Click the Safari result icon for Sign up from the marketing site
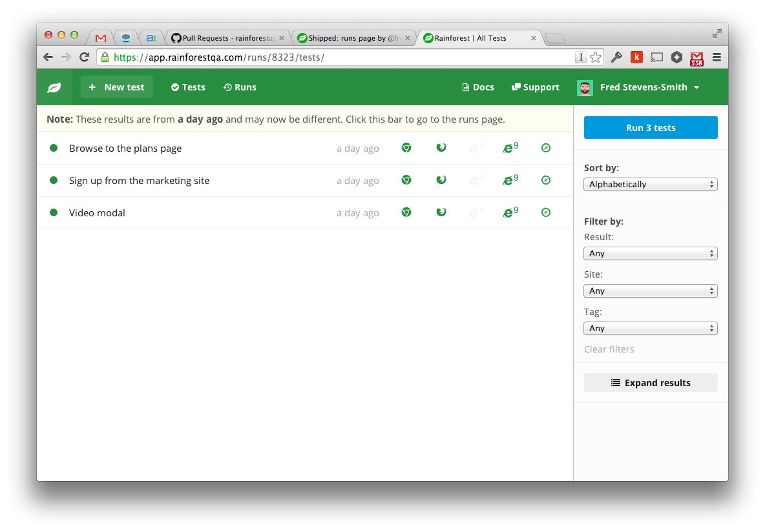The image size is (765, 532). [546, 180]
